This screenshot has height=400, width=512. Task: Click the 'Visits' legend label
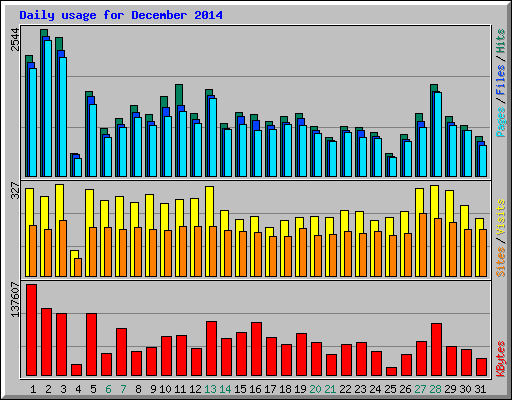point(500,217)
